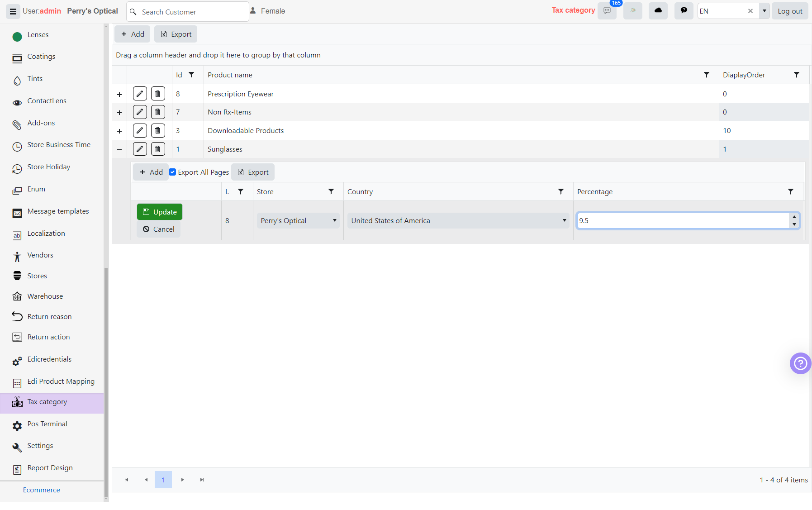Screen dimensions: 812x510
Task: Collapse the Sunglasses row
Action: pos(119,149)
